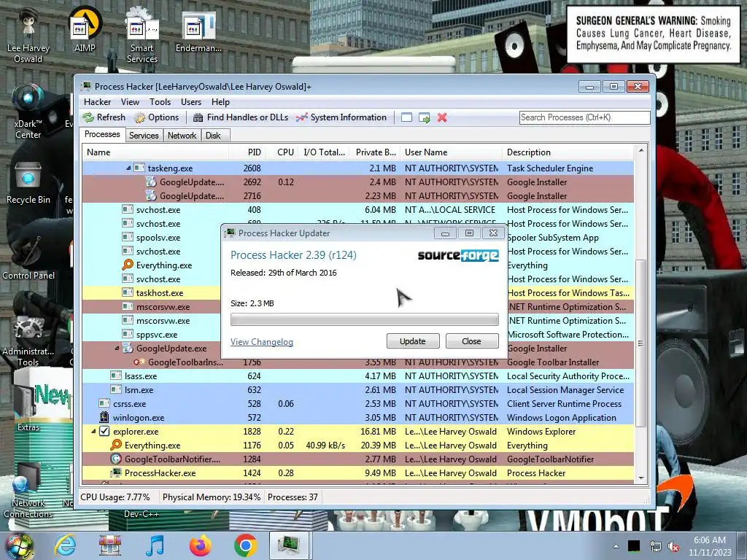Viewport: 747px width, 560px height.
Task: Click the Refresh toolbar icon
Action: [88, 117]
